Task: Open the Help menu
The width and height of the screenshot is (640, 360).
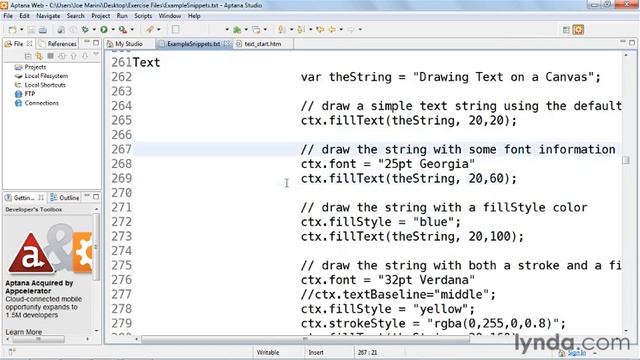Action: [194, 16]
